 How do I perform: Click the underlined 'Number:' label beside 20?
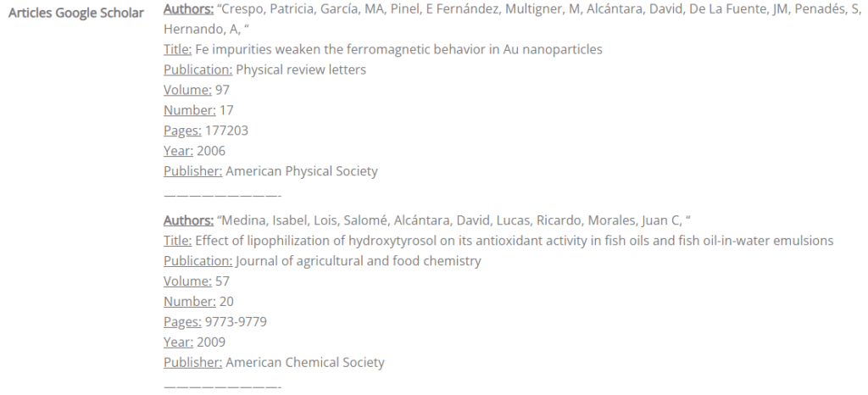tap(189, 301)
